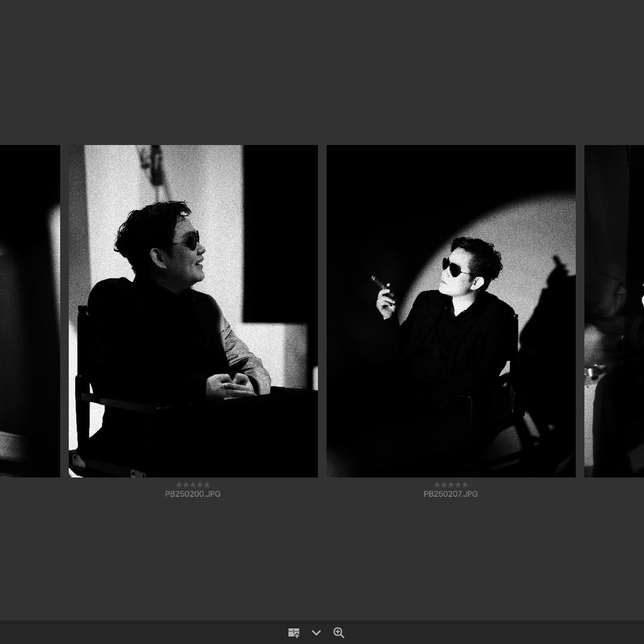This screenshot has width=644, height=644.
Task: Click the PB250200.JPG filename label
Action: (x=193, y=494)
